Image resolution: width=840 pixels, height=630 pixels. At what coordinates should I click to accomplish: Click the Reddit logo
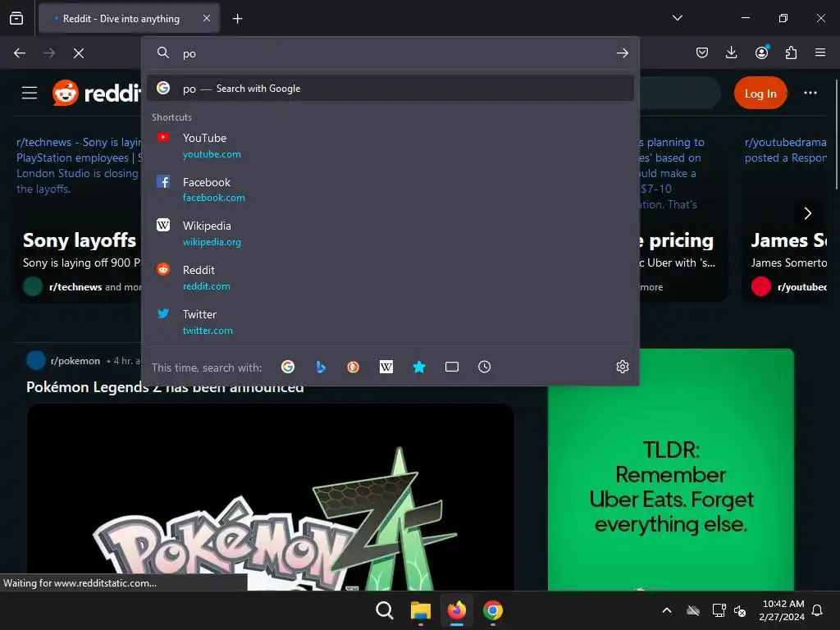[97, 93]
